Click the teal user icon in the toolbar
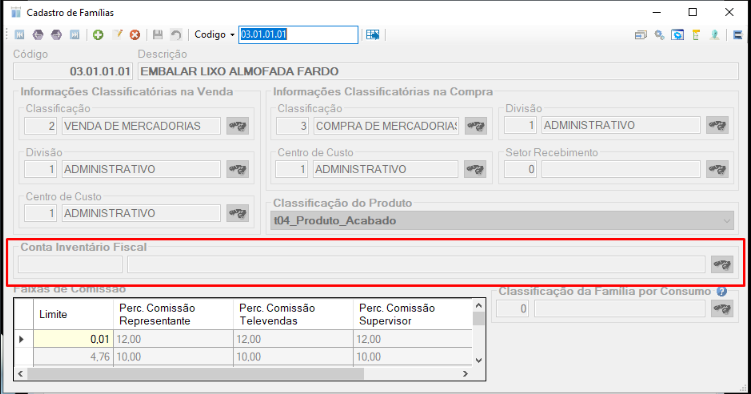This screenshot has width=751, height=394. pos(715,35)
